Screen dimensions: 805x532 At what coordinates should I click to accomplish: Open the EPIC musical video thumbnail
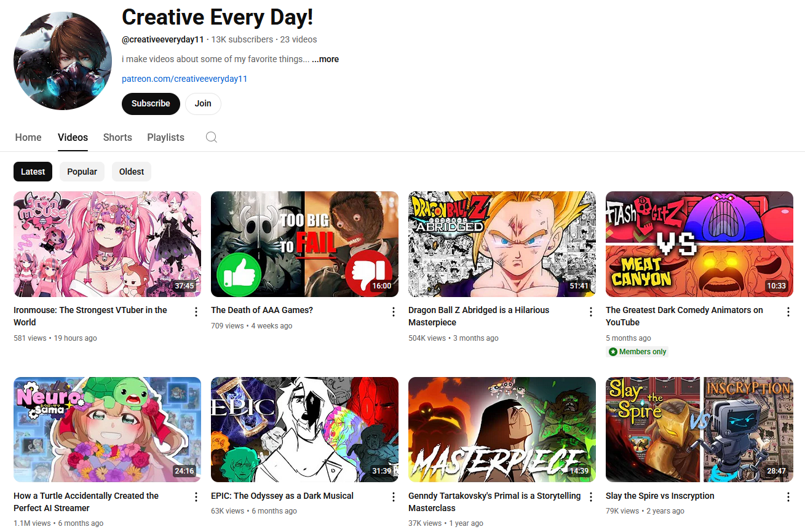(304, 429)
